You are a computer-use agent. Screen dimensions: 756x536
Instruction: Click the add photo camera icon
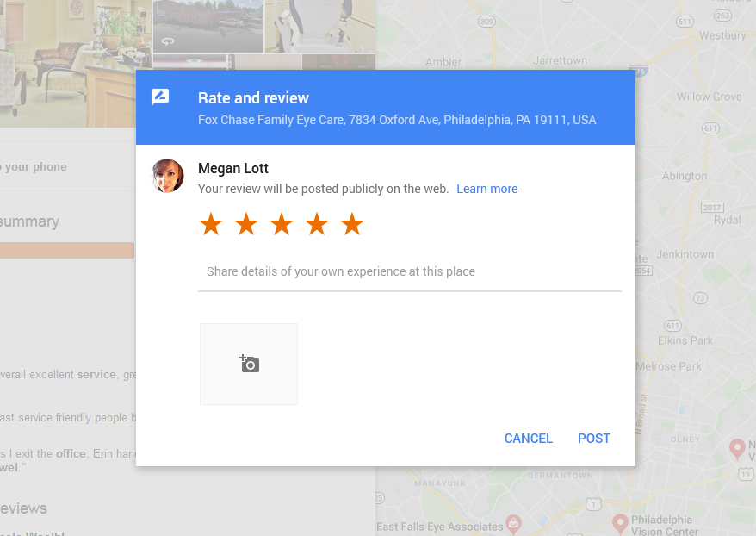point(249,364)
